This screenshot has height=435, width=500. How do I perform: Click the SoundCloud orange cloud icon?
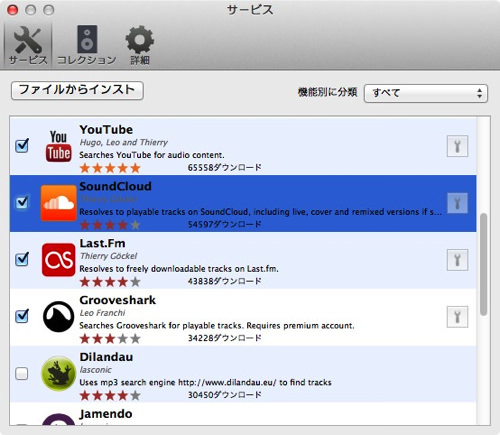coord(59,203)
